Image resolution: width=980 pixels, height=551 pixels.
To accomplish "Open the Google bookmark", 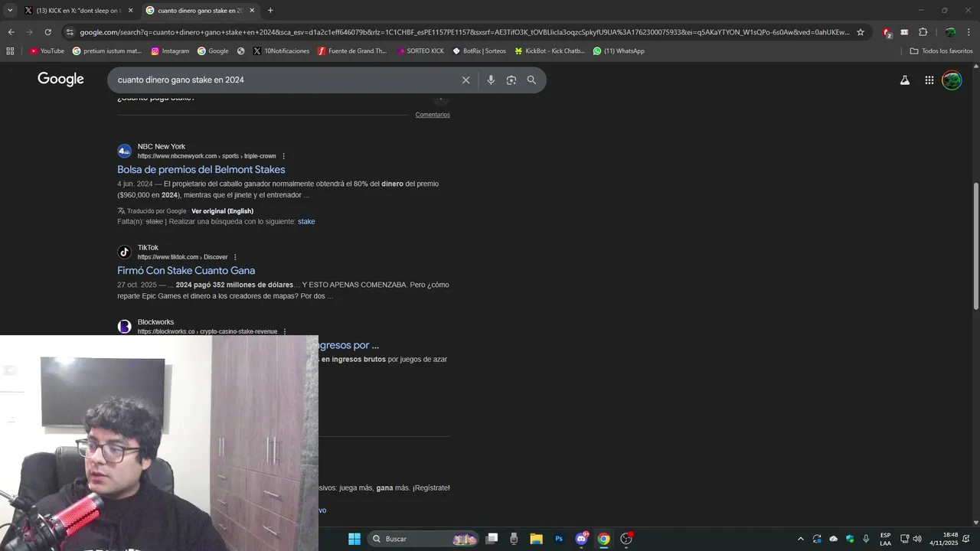I will 213,51.
